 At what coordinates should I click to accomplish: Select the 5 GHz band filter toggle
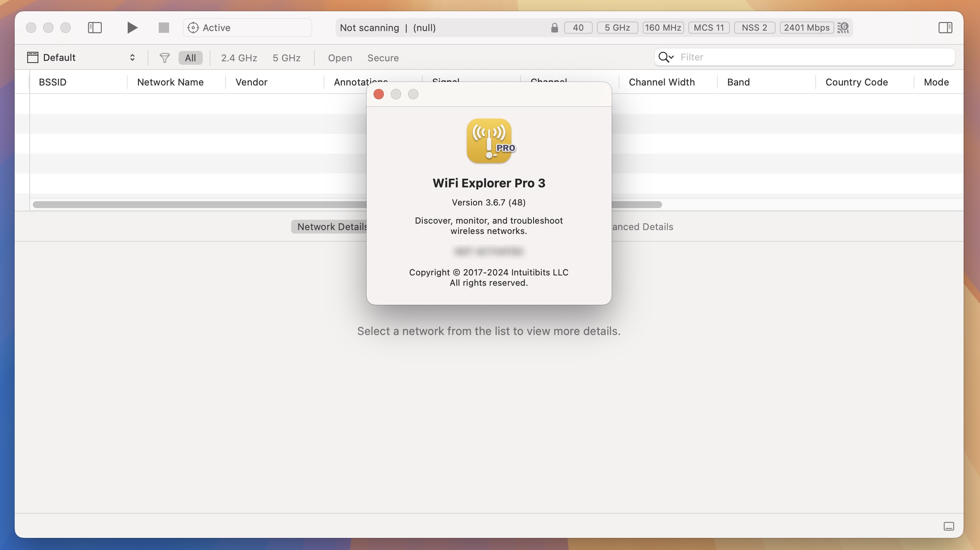tap(286, 57)
